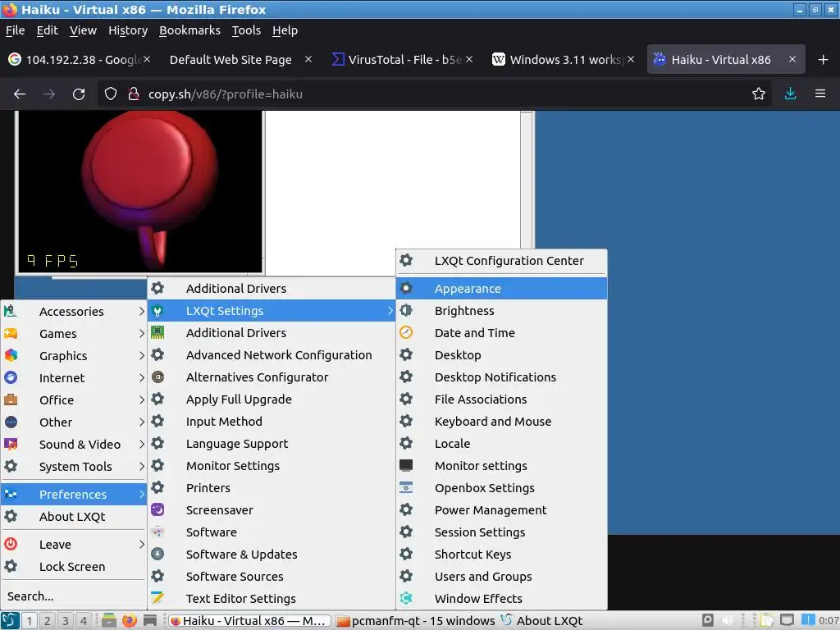This screenshot has width=840, height=630.
Task: Switch to desktop 1 in pager
Action: tap(29, 621)
